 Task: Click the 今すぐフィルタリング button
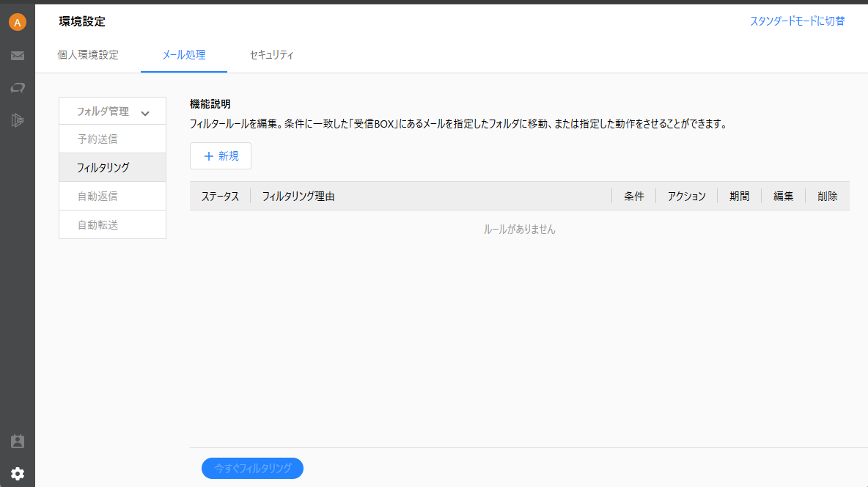pyautogui.click(x=252, y=468)
